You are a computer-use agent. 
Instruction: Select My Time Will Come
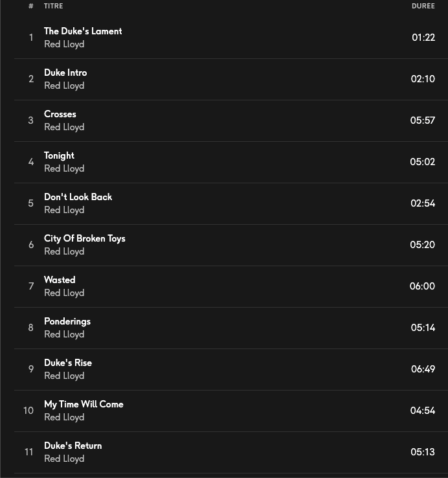click(84, 404)
